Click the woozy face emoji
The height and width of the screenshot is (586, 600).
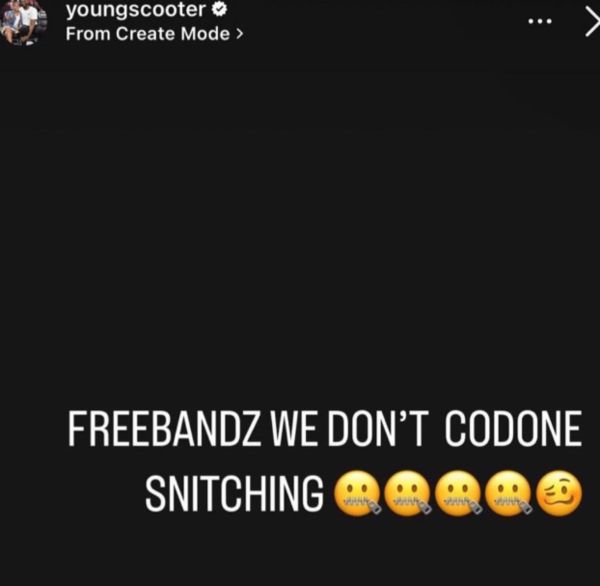[x=559, y=494]
